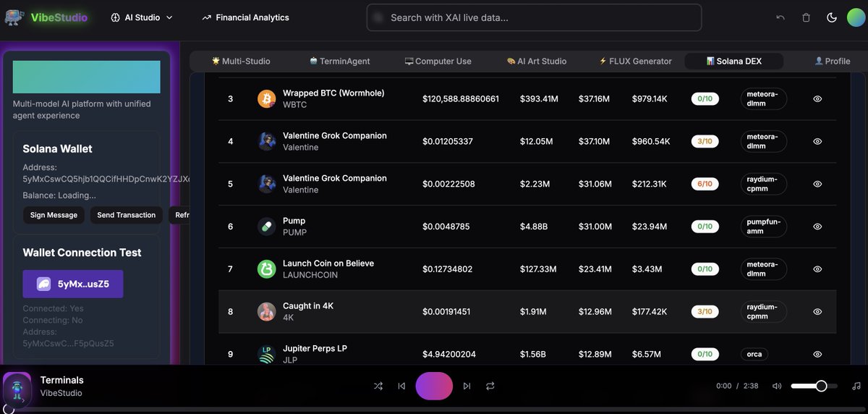Click Send Transaction button
Viewport: 868px width, 414px height.
(x=126, y=215)
